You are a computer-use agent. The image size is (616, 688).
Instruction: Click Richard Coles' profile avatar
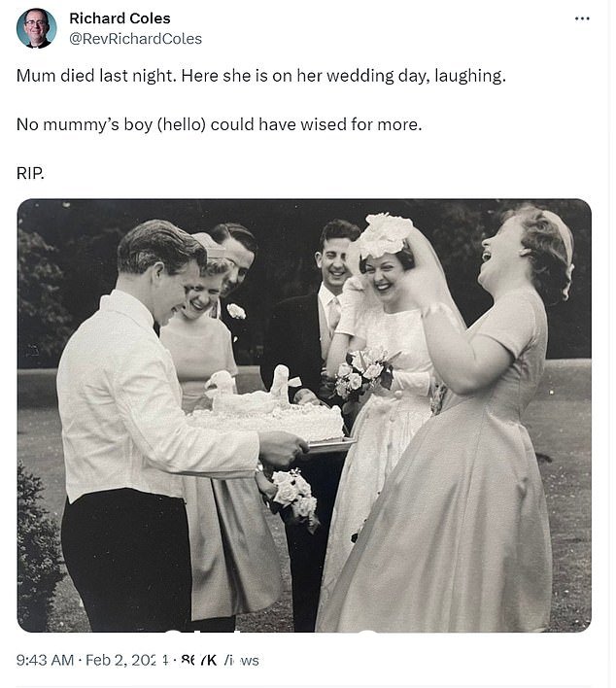point(36,27)
